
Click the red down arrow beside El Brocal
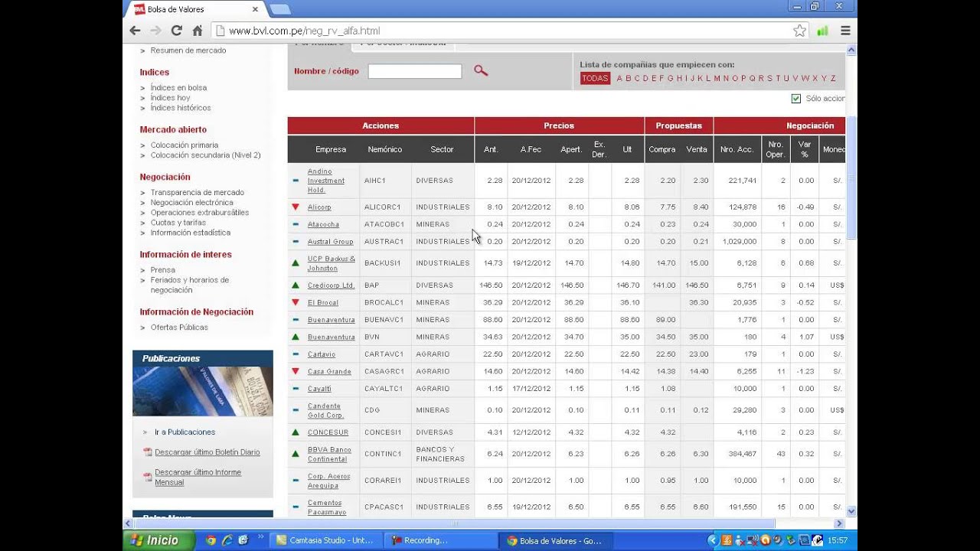click(x=296, y=302)
